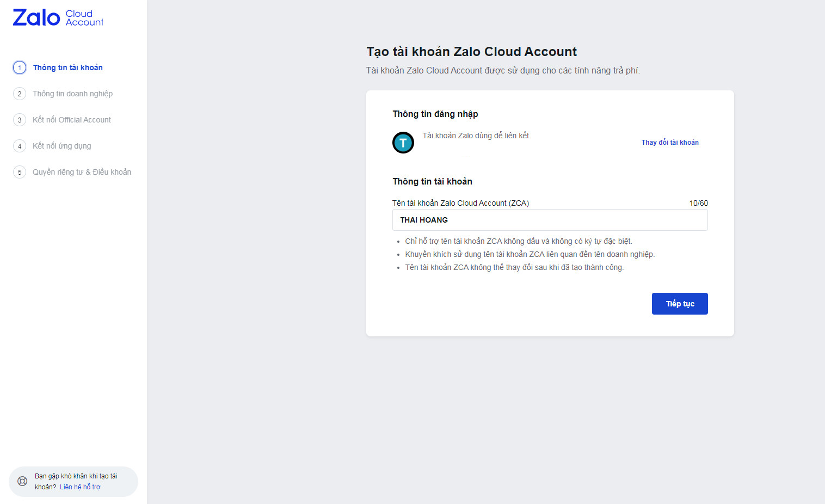
Task: Click the step 3 number circle
Action: click(x=20, y=120)
